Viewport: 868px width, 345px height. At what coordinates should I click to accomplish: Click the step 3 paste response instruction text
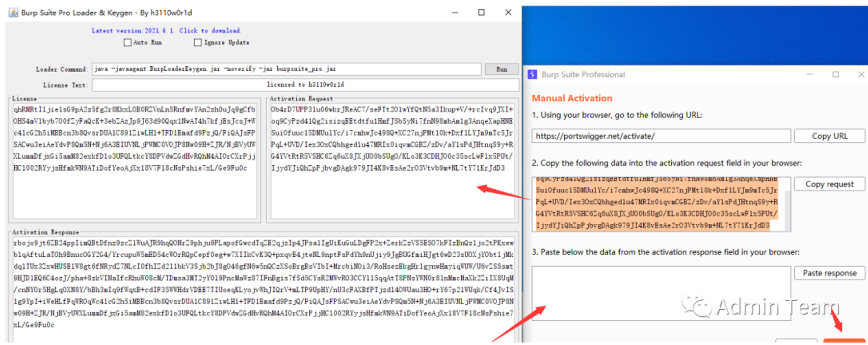coord(665,252)
